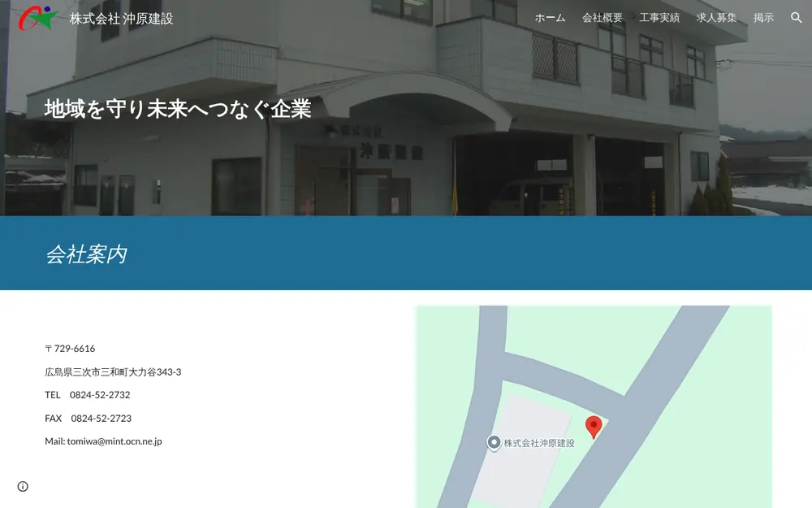Click the address 広島県三次市三和町大力谷343-3

(x=113, y=371)
